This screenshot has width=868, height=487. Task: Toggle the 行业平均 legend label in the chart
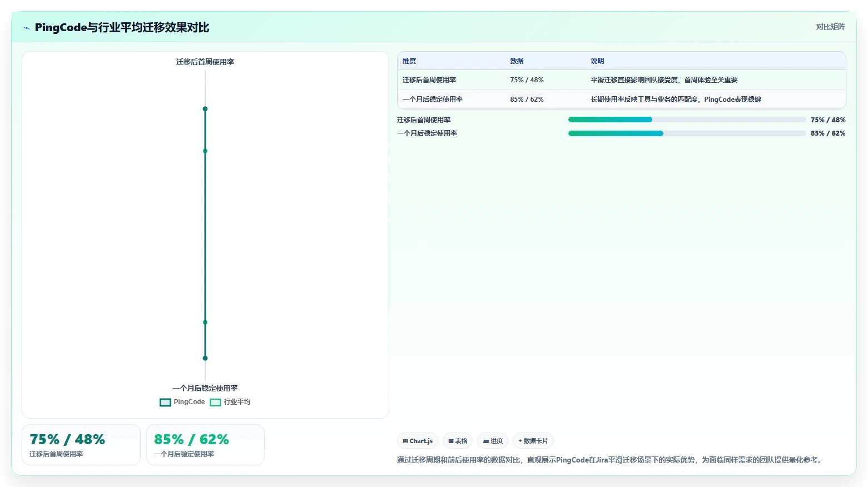(x=237, y=402)
